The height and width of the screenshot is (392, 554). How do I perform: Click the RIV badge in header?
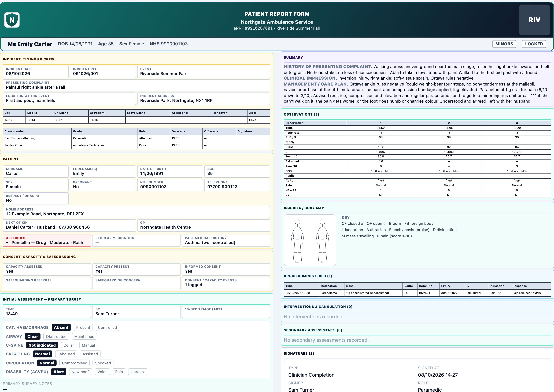(534, 20)
